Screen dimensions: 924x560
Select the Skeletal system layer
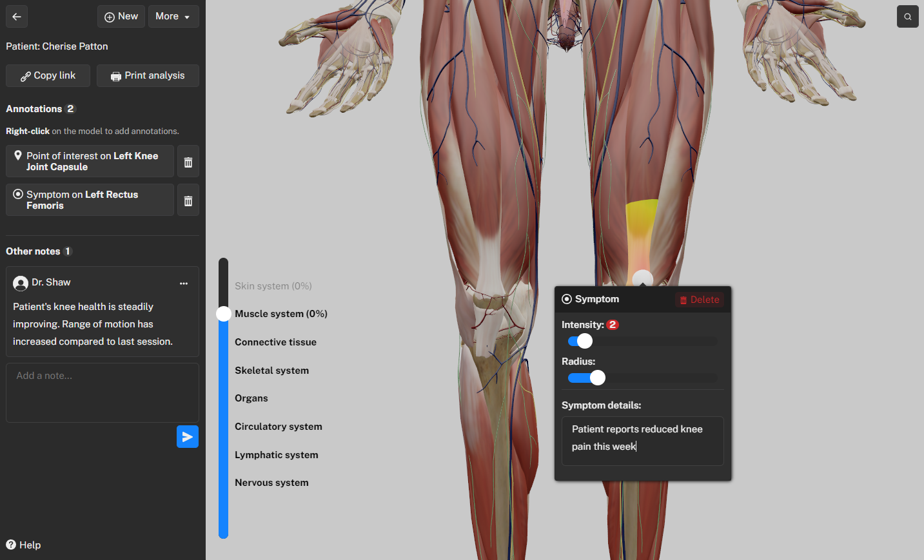point(271,371)
